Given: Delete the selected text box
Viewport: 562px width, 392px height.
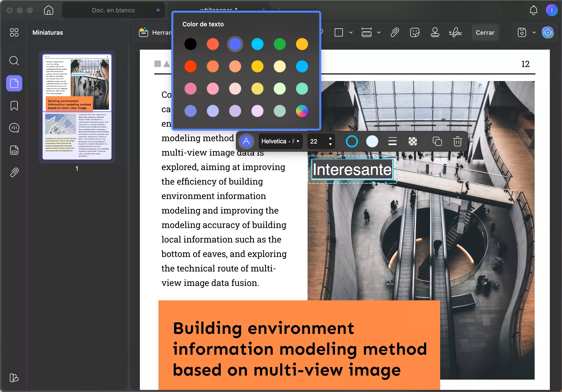Looking at the screenshot, I should [x=457, y=141].
